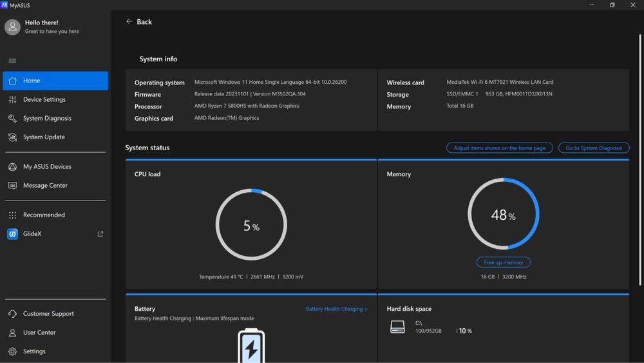Click the Temperature 41 °C reading
The height and width of the screenshot is (363, 644).
pyautogui.click(x=221, y=277)
